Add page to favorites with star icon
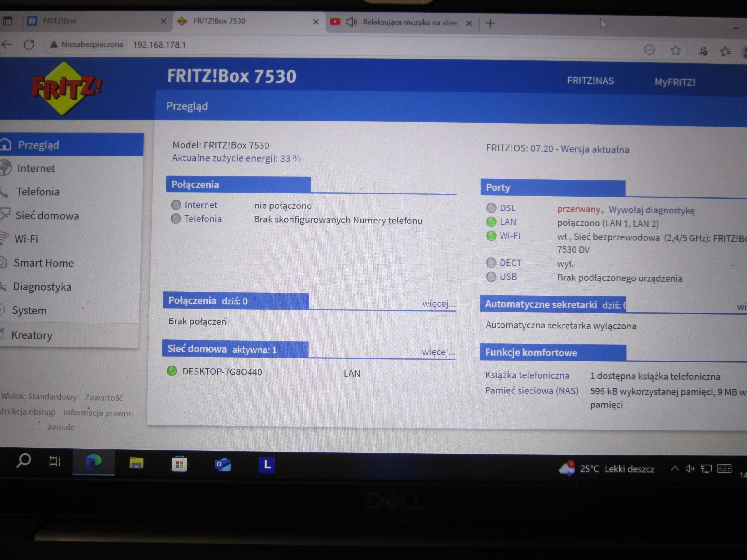 pyautogui.click(x=676, y=50)
